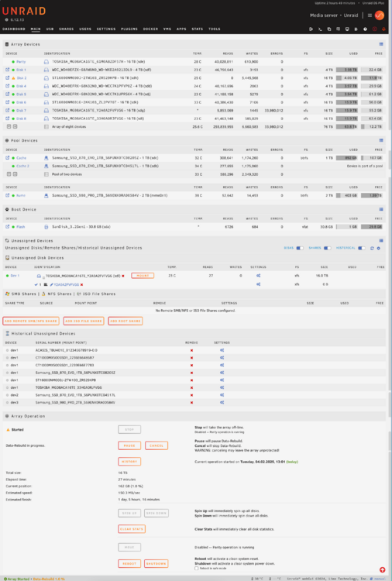The image size is (392, 581).
Task: Open settings icon for Y2A0A2FVFVGG partition
Action: point(258,284)
